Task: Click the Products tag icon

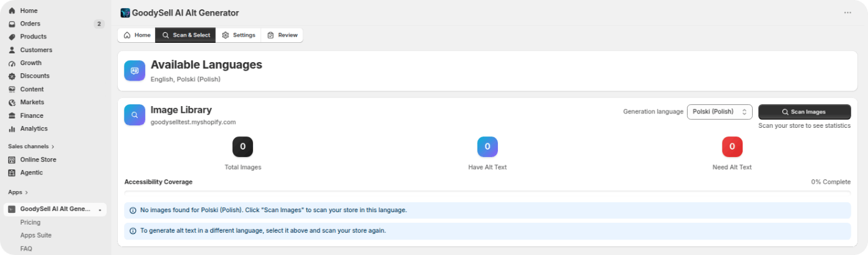Action: [x=12, y=37]
